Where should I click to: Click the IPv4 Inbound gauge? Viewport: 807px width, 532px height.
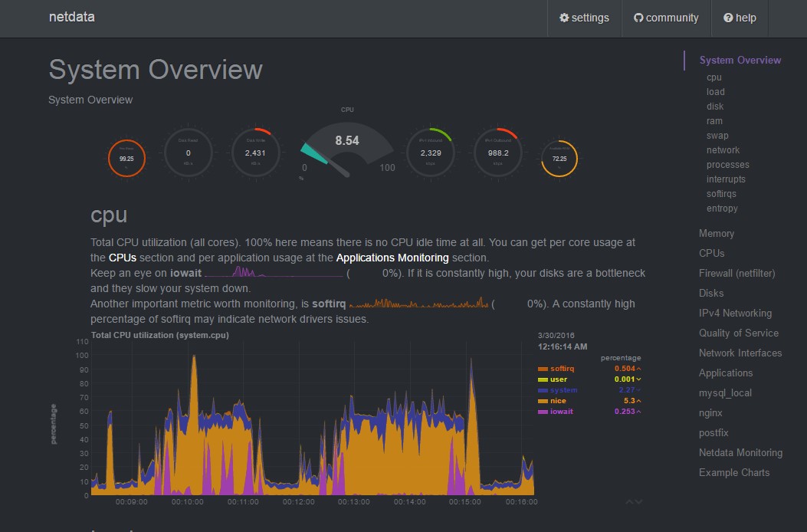(x=430, y=153)
